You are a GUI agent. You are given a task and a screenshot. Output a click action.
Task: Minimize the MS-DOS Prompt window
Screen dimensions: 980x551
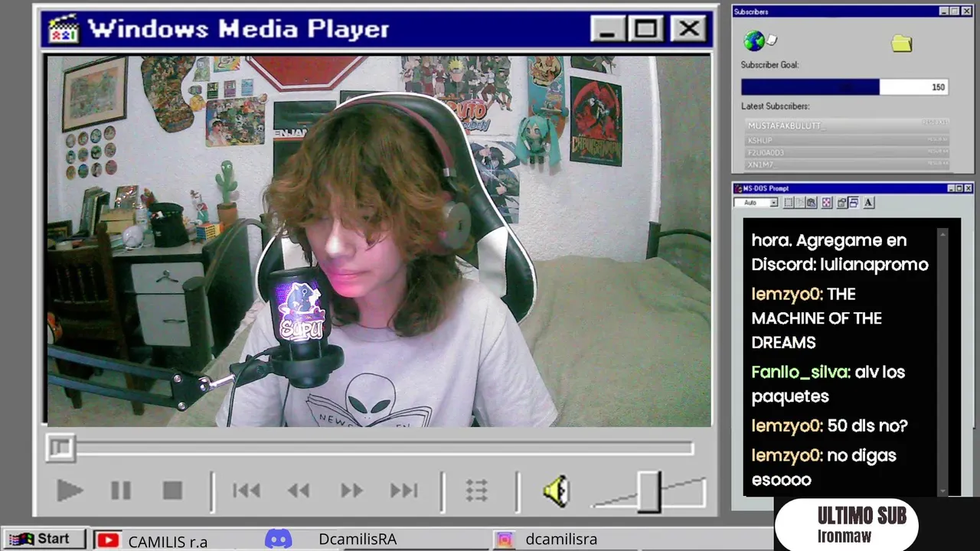tap(951, 188)
